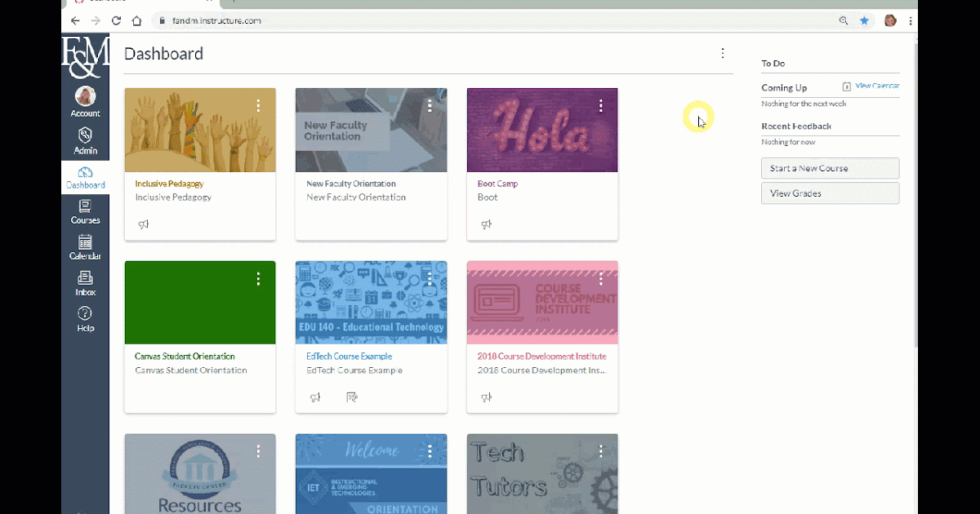The width and height of the screenshot is (980, 514).
Task: Go to browser home page
Action: pyautogui.click(x=136, y=20)
